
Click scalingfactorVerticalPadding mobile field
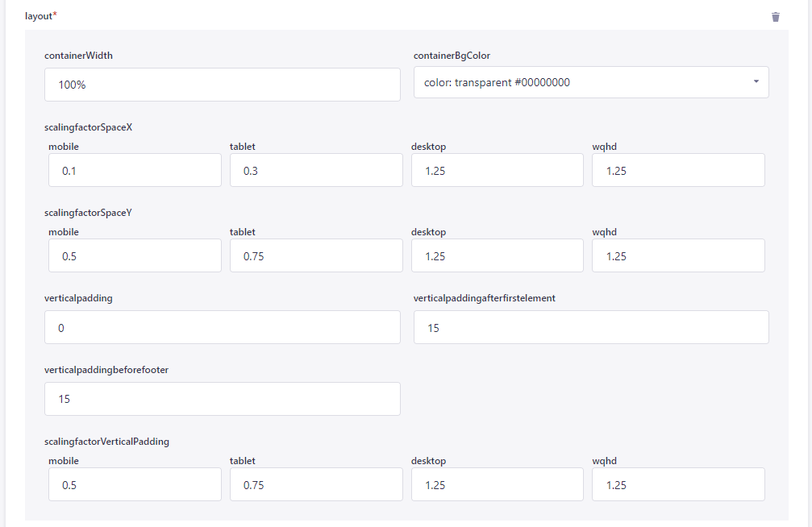coord(135,485)
